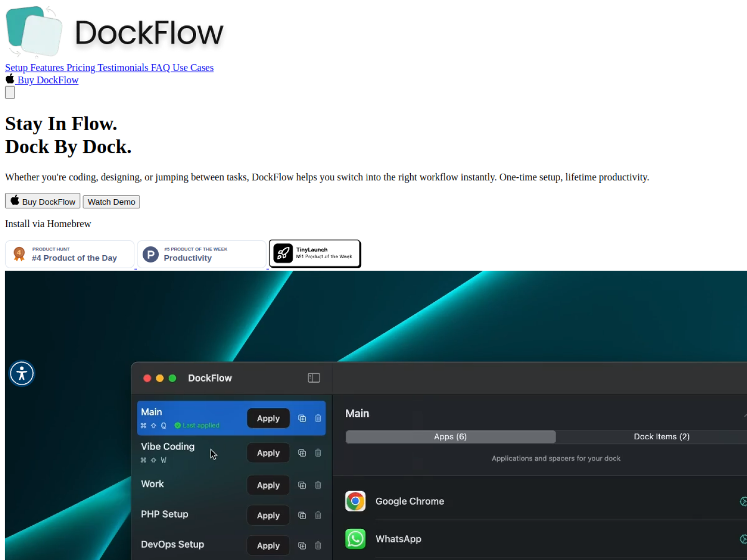Open the TinyLaunch Product of the Week badge
Viewport: 747px width, 560px height.
point(315,254)
